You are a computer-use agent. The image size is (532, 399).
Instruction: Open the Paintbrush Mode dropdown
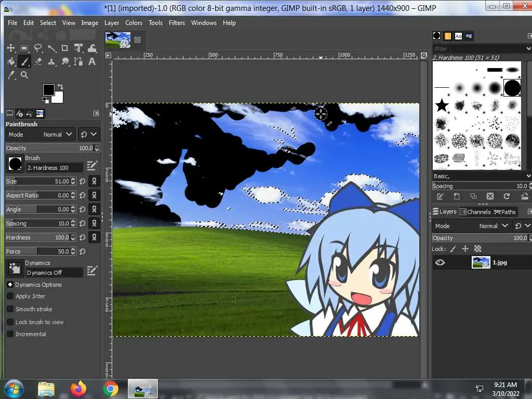coord(41,135)
